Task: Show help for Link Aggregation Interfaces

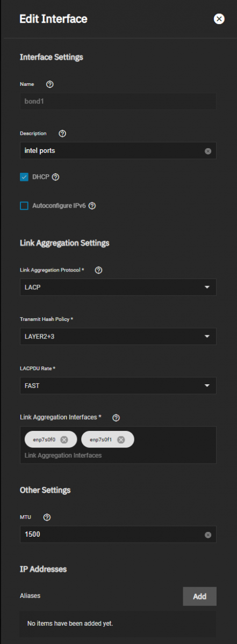Action: [116, 417]
